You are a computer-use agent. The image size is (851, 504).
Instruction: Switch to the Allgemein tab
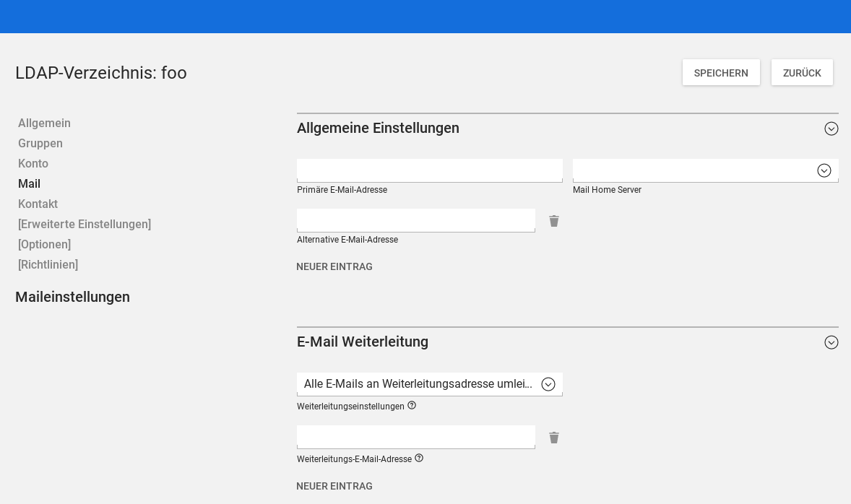coord(44,123)
